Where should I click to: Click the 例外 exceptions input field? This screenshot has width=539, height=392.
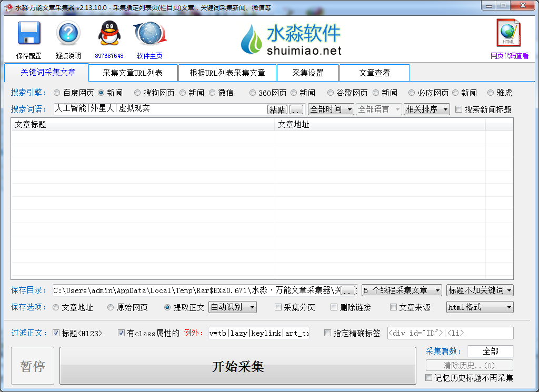pos(259,333)
